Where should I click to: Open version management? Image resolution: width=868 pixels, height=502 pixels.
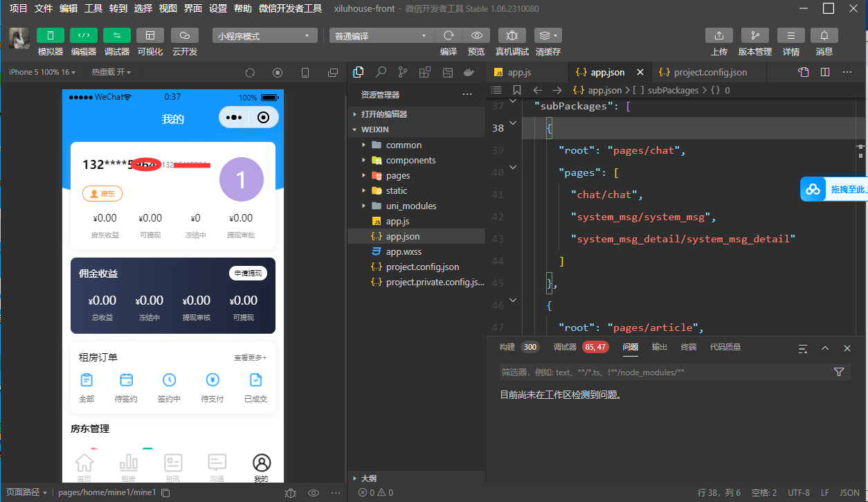click(755, 35)
